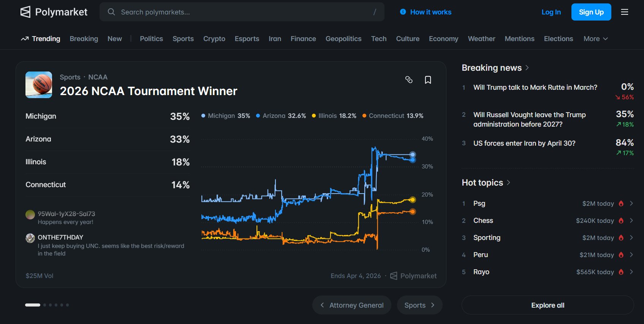Click the info icon beside How it works
The height and width of the screenshot is (324, 644).
tap(402, 12)
